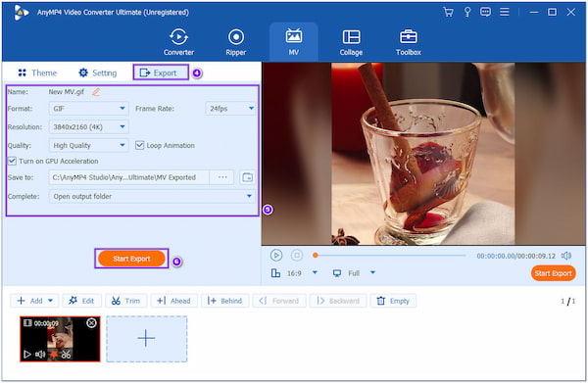Select the MV tab
The width and height of the screenshot is (588, 383).
294,42
